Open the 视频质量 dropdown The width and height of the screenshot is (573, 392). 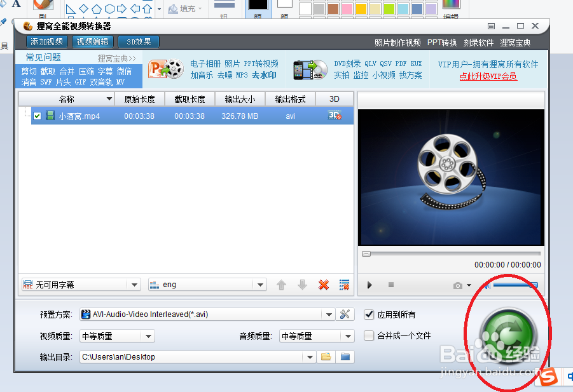148,336
